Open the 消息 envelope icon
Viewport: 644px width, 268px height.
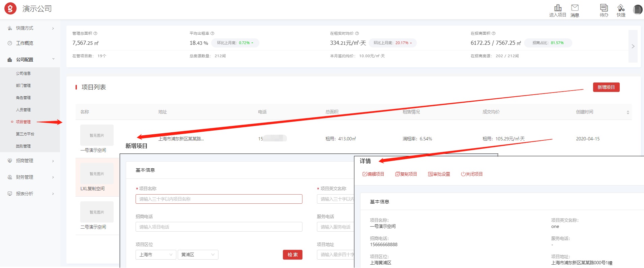click(575, 8)
